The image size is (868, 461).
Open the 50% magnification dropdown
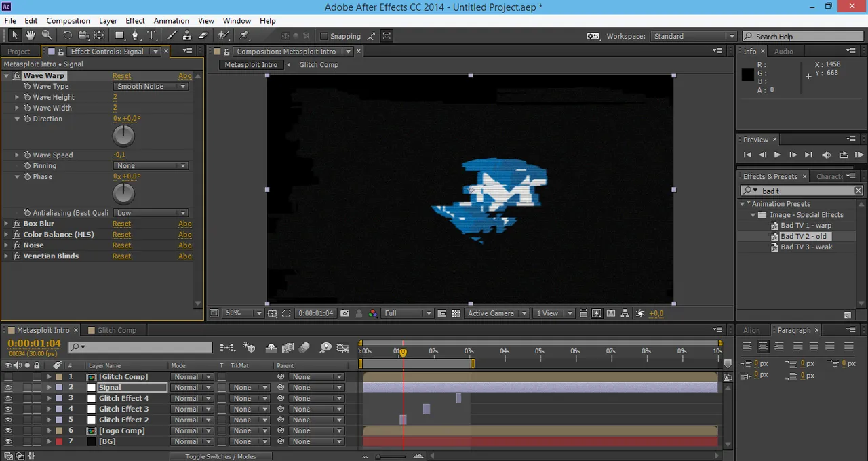pos(243,313)
